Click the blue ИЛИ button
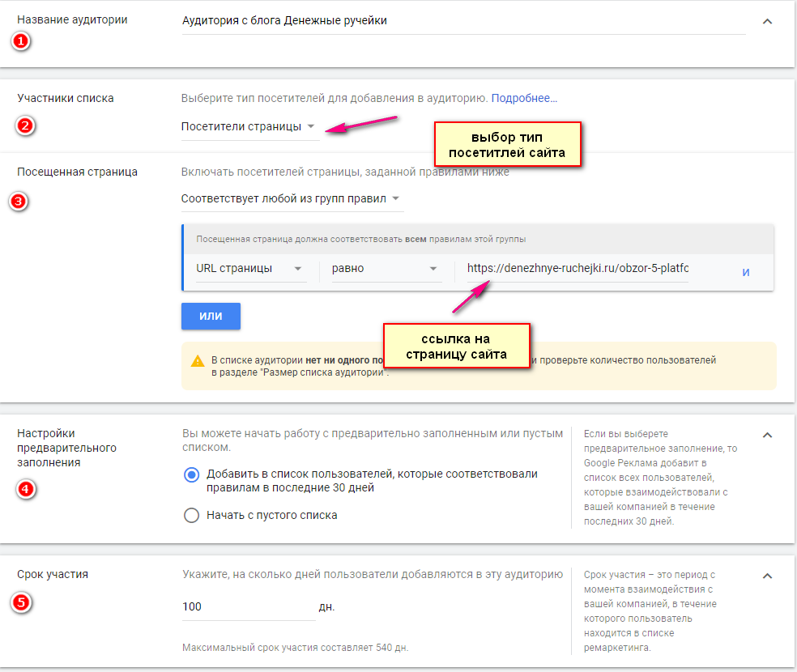The image size is (797, 672). coord(211,316)
